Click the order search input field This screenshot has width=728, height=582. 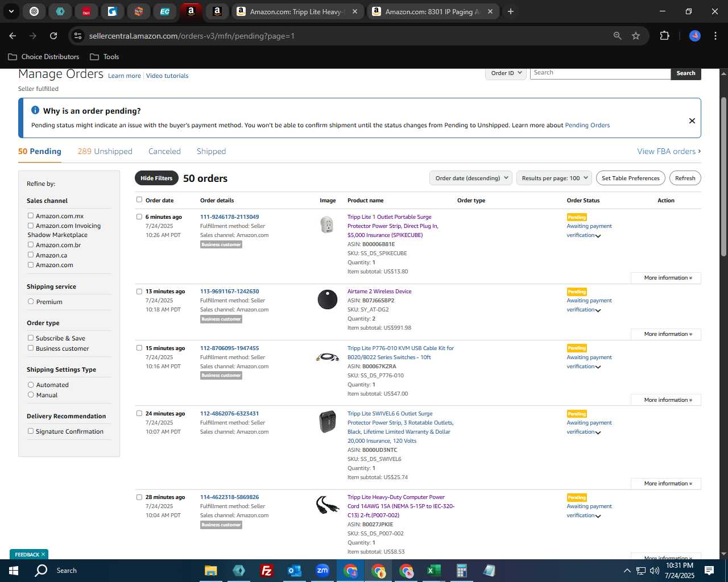click(x=600, y=73)
